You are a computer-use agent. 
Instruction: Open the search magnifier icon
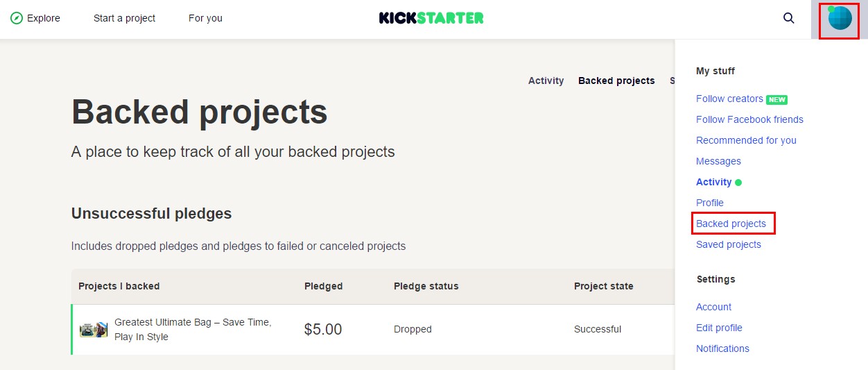coord(789,18)
